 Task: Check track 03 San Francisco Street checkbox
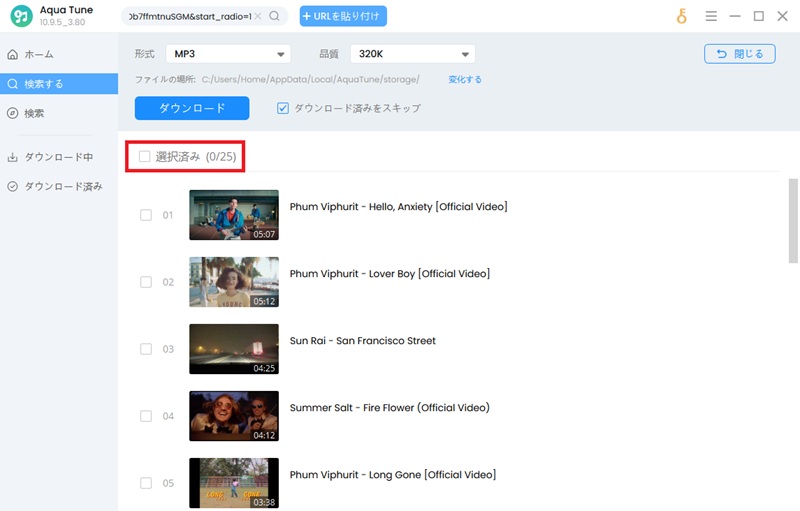tap(146, 349)
